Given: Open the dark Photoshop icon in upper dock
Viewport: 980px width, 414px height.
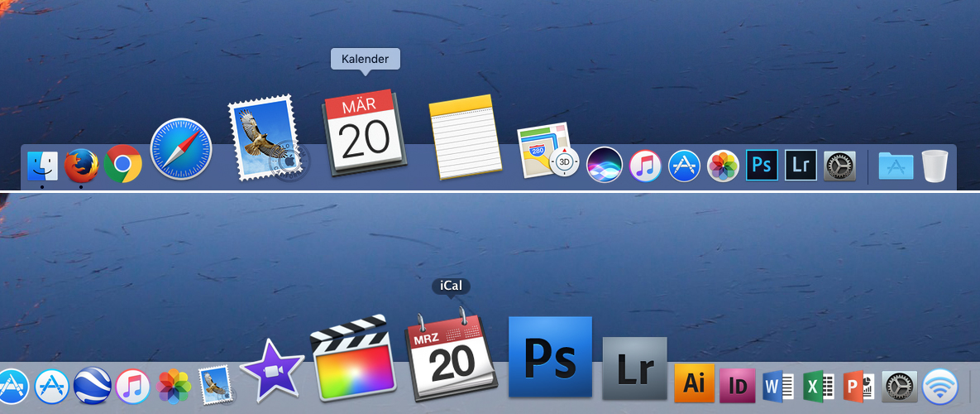Looking at the screenshot, I should coord(762,165).
